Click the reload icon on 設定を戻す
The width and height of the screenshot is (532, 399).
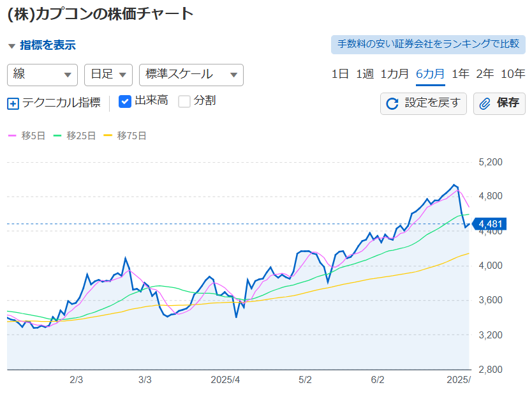point(392,103)
